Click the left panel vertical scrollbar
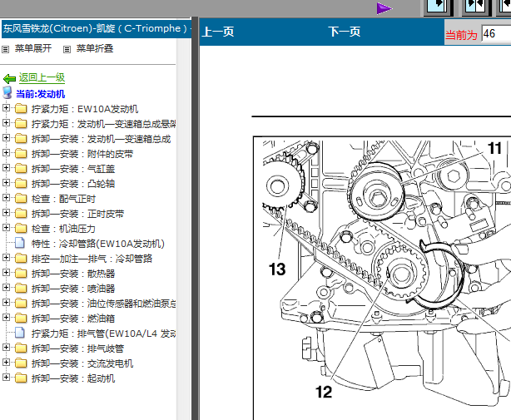This screenshot has height=420, width=511. point(184,228)
